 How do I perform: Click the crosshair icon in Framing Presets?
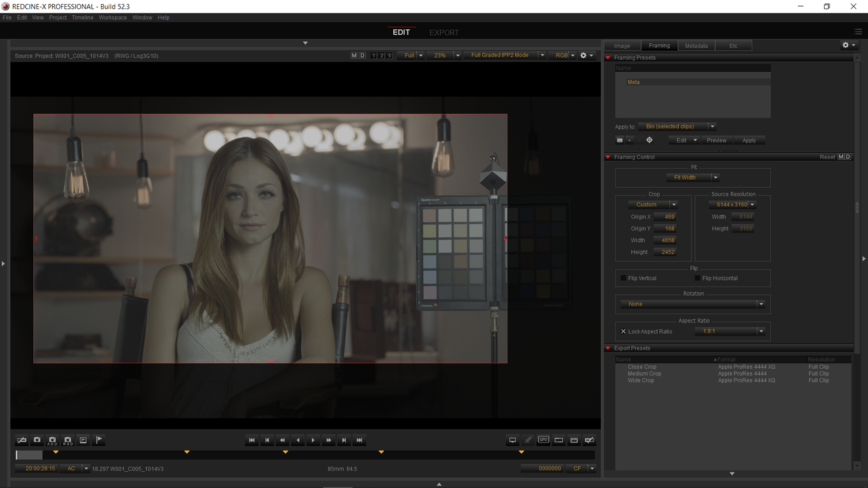[x=649, y=140]
